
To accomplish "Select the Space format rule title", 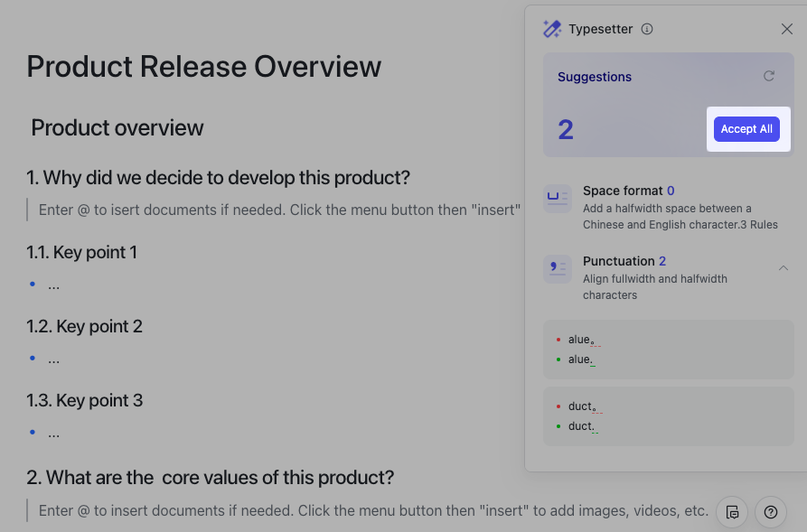I will pos(623,191).
